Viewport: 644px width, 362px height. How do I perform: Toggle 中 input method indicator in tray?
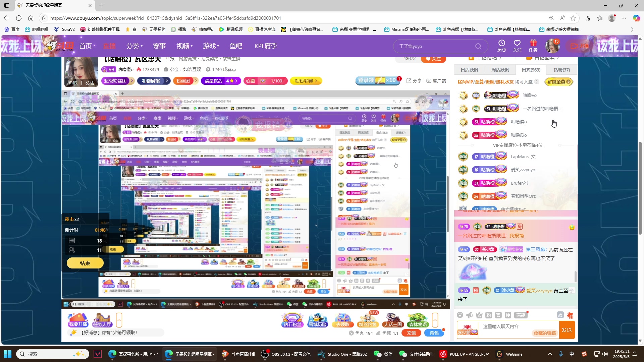[x=572, y=354]
